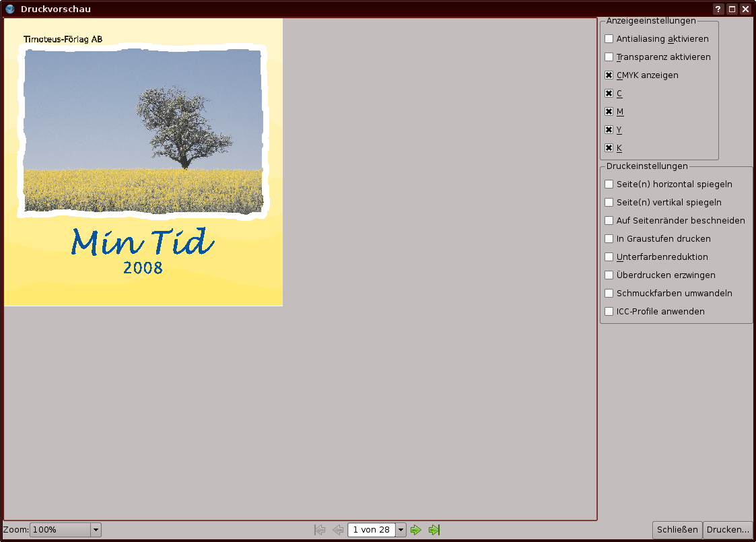Screen dimensions: 756x542
Task: Maximize the Druckvorschau window
Action: coord(732,9)
